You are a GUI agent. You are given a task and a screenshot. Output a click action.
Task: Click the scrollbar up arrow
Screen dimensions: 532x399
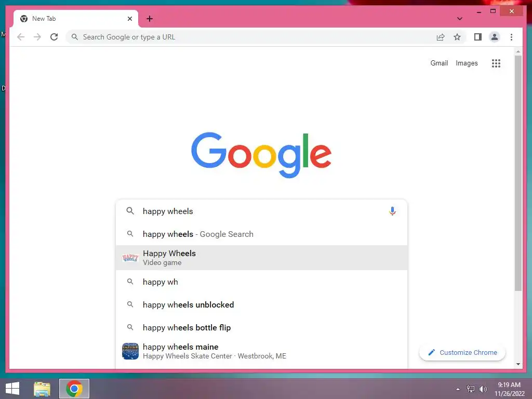[518, 51]
